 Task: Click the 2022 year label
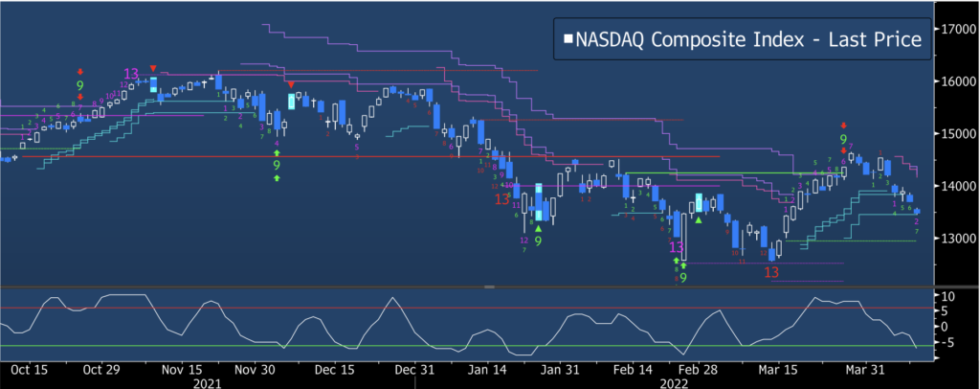(x=673, y=382)
